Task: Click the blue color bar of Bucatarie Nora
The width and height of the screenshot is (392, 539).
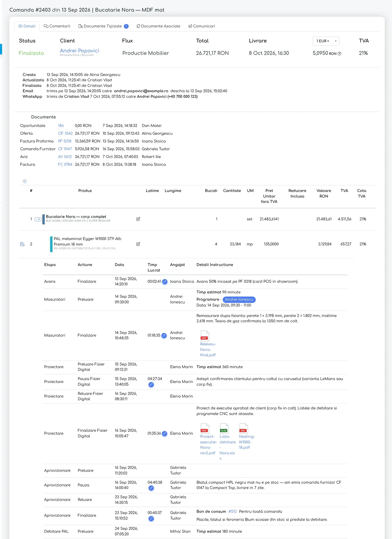Action: [x=44, y=219]
